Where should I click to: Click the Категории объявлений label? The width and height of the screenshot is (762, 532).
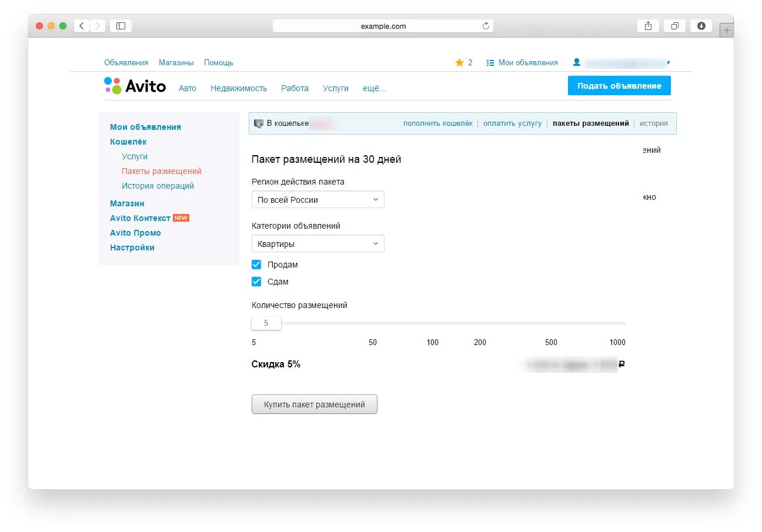296,226
